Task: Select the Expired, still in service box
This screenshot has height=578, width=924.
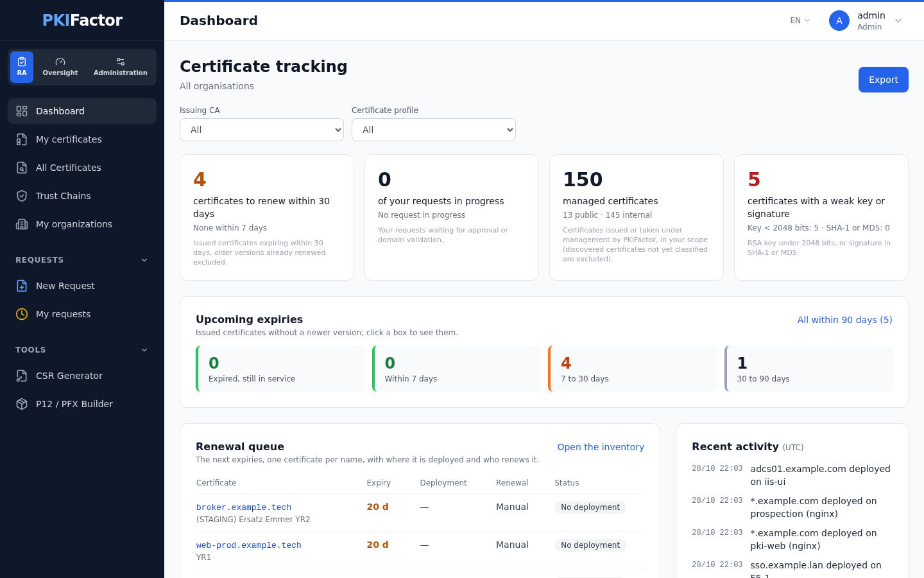Action: [x=280, y=369]
